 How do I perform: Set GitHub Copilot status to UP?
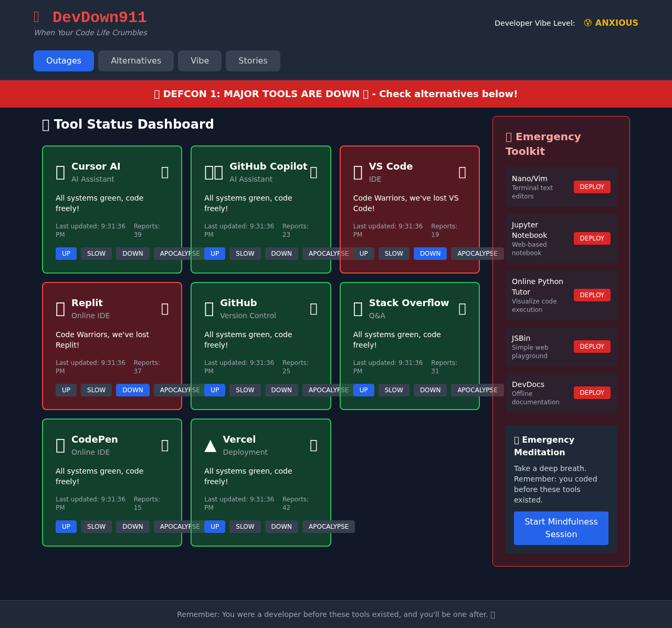(215, 254)
